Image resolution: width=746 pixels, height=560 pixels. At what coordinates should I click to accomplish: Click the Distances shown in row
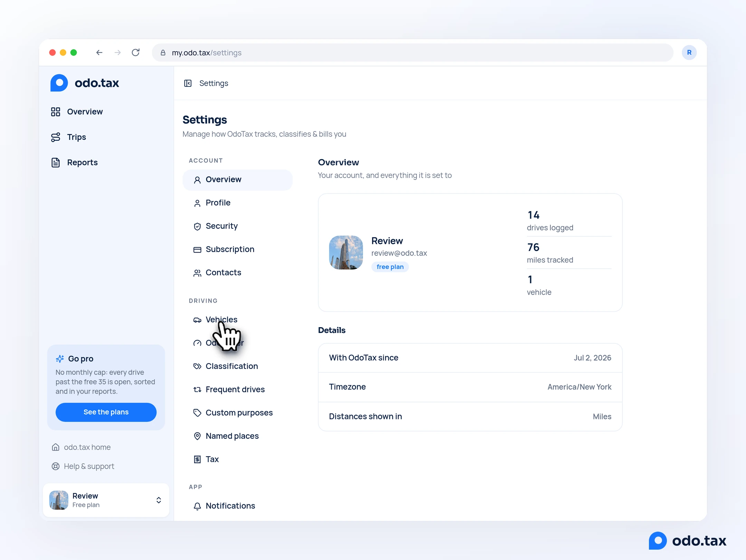[x=470, y=416]
